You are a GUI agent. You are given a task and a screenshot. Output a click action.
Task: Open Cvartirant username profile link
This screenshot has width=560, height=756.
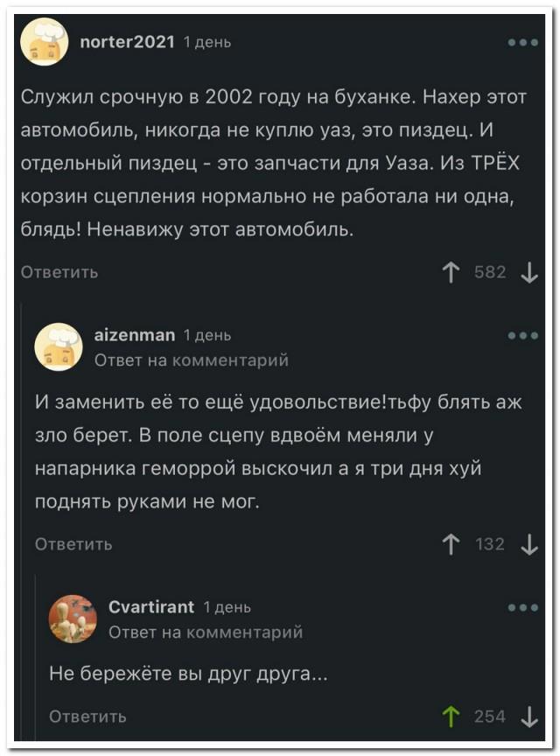pyautogui.click(x=150, y=607)
